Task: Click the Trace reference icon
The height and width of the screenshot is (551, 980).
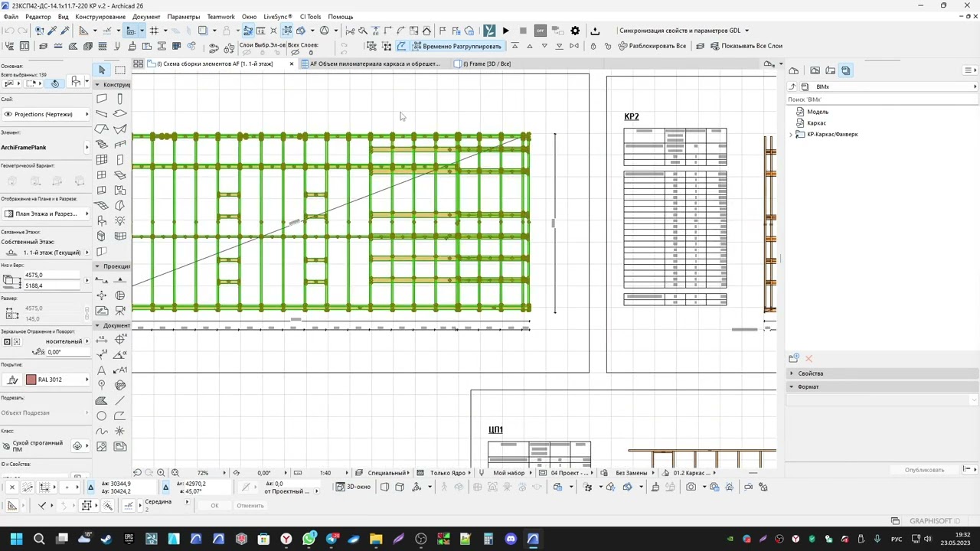Action: 203,31
